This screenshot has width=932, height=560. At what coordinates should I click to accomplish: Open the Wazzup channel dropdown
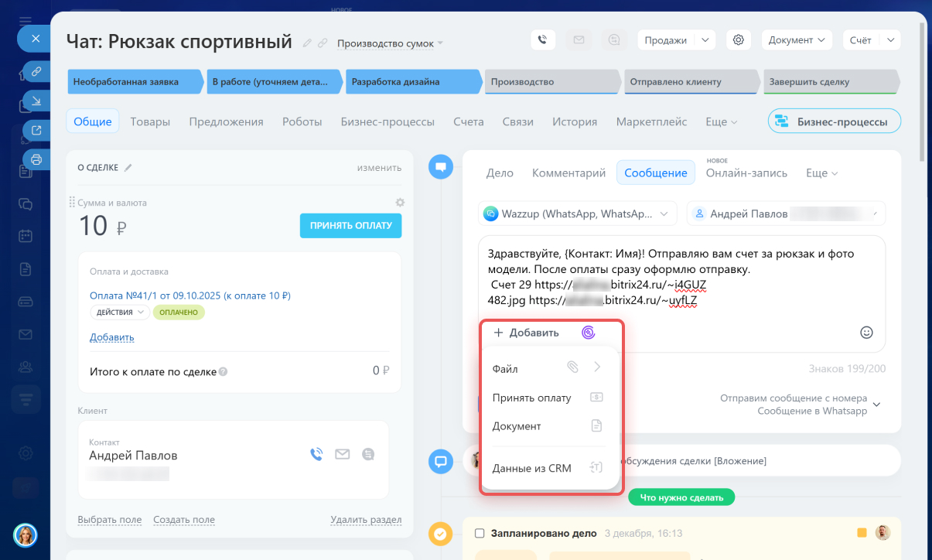[578, 213]
